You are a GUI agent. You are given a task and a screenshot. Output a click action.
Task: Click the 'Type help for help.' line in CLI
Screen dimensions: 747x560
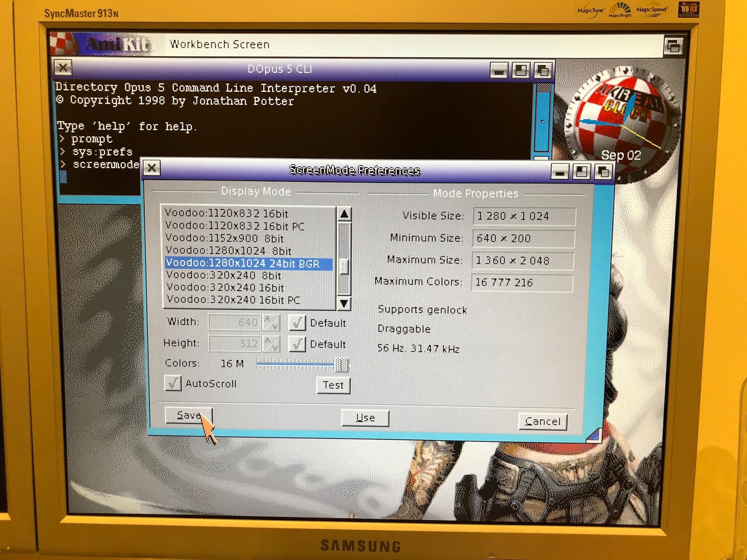point(127,126)
